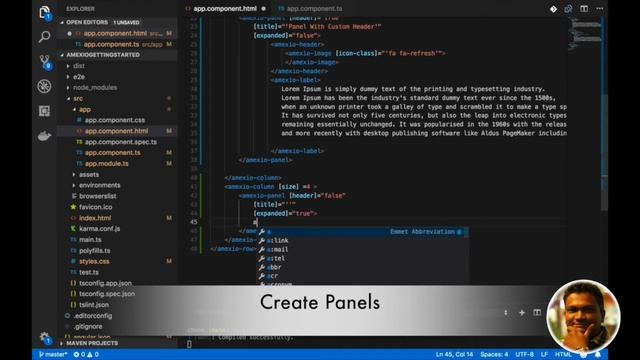The height and width of the screenshot is (360, 640).
Task: Open app.component.spec.ts file
Action: click(x=121, y=142)
